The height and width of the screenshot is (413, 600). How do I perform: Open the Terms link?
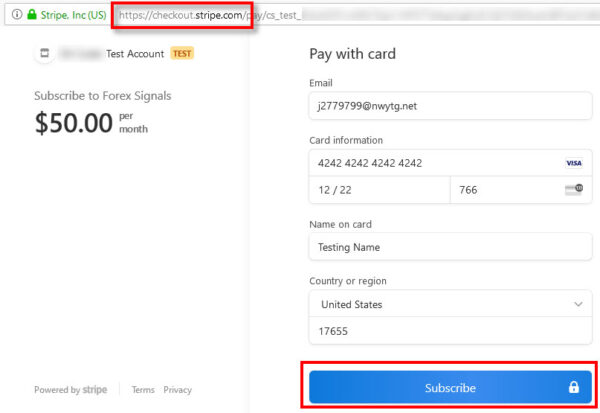[143, 390]
